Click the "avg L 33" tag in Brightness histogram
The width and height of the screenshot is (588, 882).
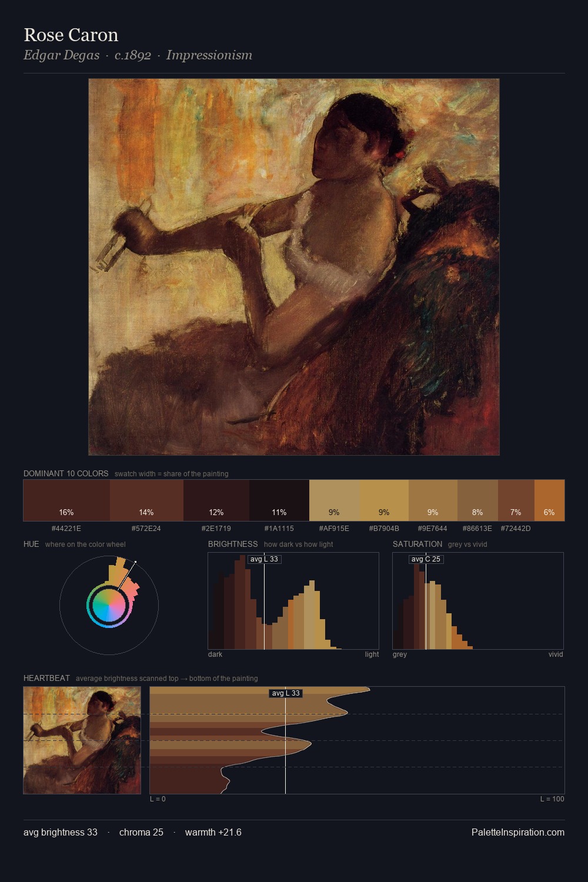tap(265, 559)
